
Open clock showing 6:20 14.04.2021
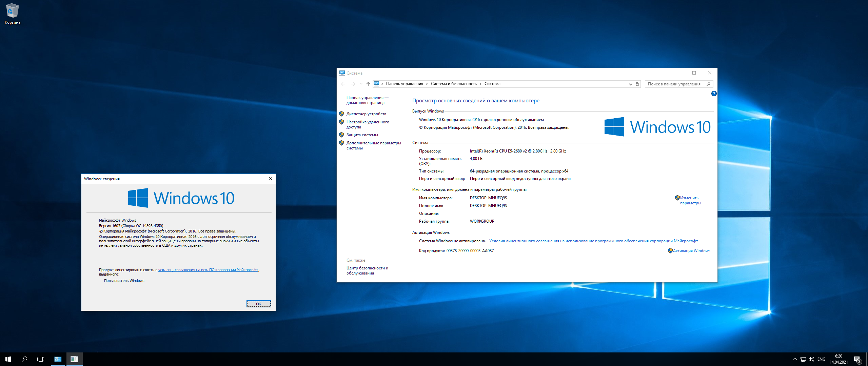point(839,359)
